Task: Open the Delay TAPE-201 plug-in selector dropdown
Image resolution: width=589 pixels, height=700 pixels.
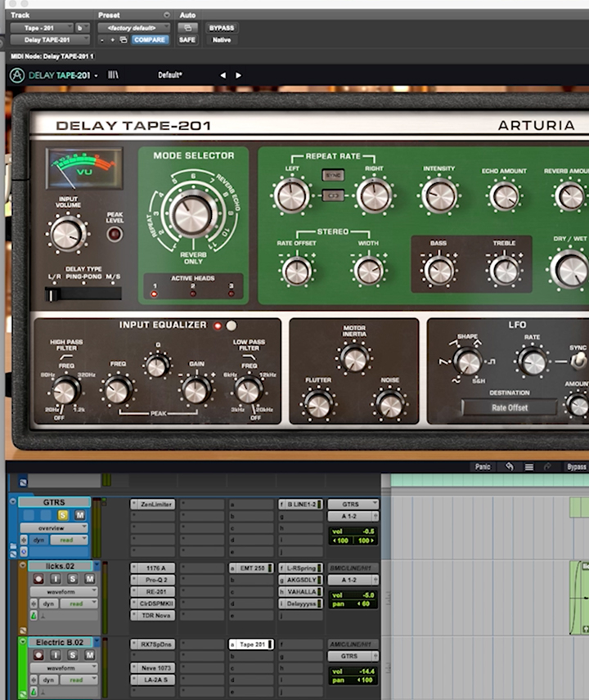Action: [50, 40]
